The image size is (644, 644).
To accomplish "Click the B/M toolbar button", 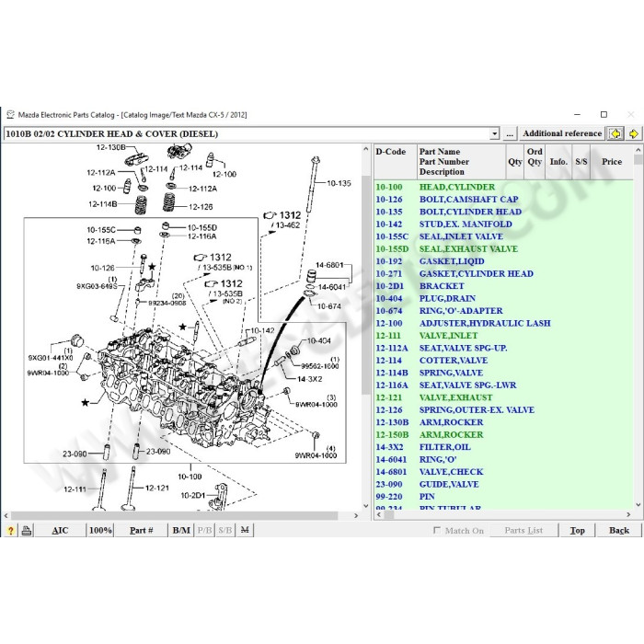I will [181, 530].
